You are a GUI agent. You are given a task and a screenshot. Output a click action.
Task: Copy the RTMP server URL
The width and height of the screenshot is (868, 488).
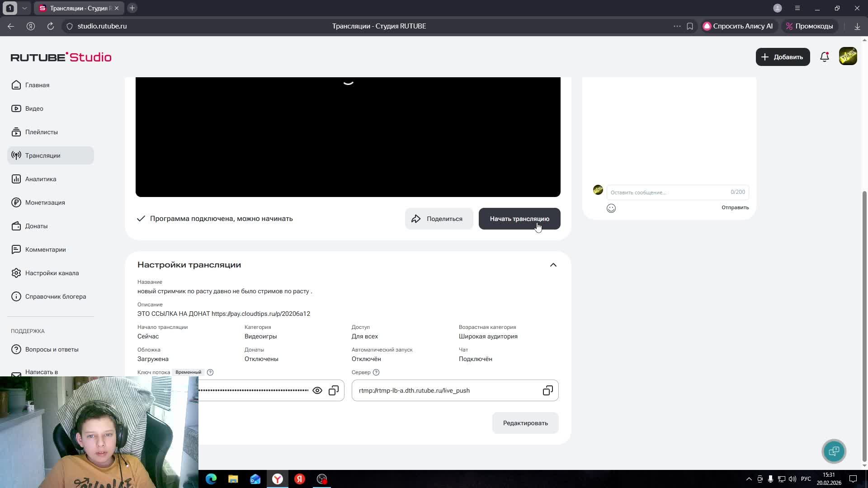coord(547,390)
